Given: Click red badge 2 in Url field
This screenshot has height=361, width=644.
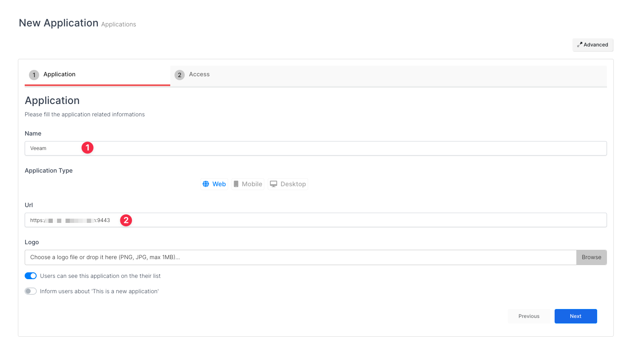Looking at the screenshot, I should tap(126, 220).
